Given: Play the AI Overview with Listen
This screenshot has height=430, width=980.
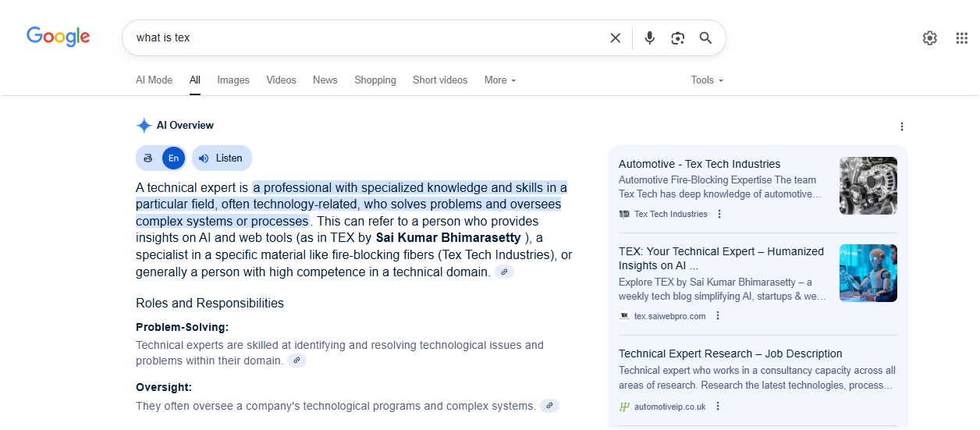Looking at the screenshot, I should tap(222, 158).
